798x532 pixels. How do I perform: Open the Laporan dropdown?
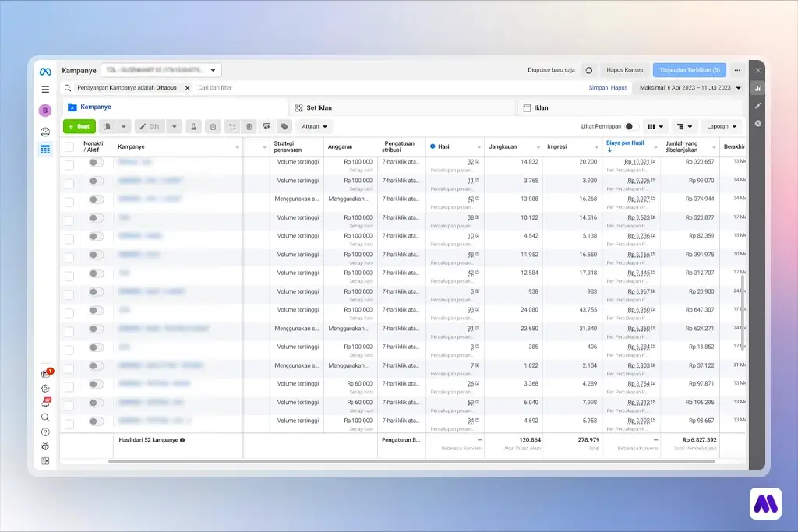point(721,127)
